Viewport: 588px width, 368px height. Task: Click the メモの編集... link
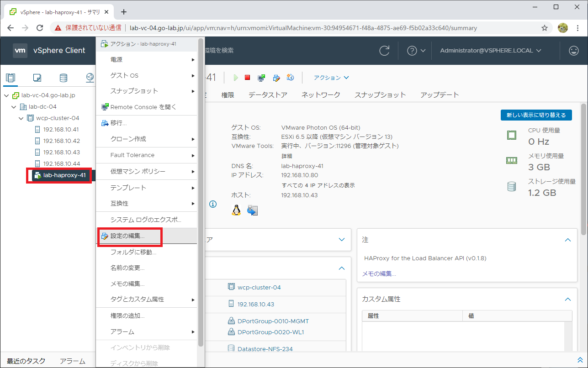(x=379, y=274)
